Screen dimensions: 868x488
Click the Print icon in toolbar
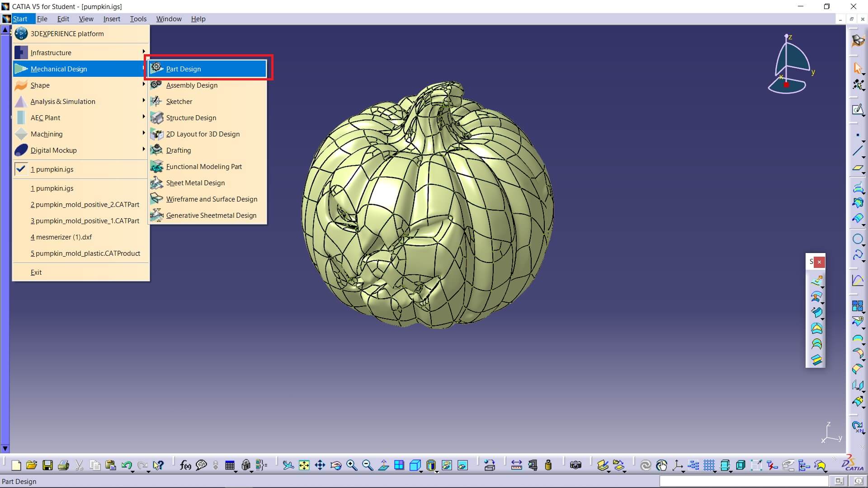pos(63,465)
